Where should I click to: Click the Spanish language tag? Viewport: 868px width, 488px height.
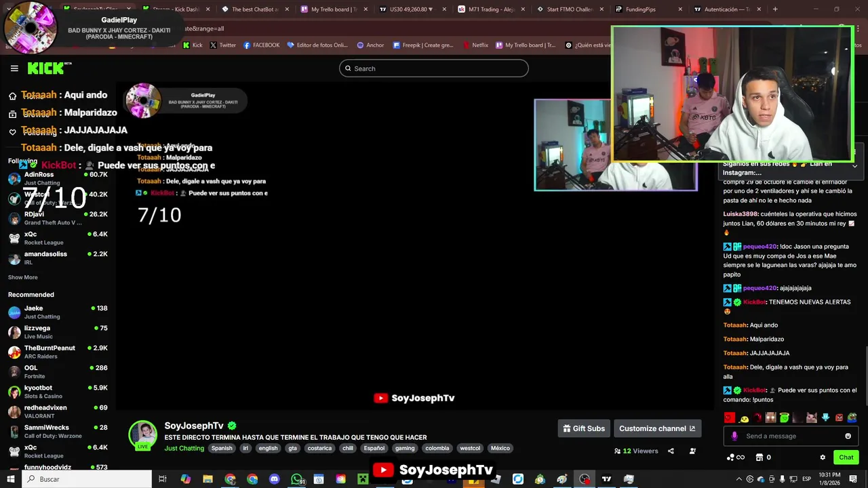pos(222,448)
